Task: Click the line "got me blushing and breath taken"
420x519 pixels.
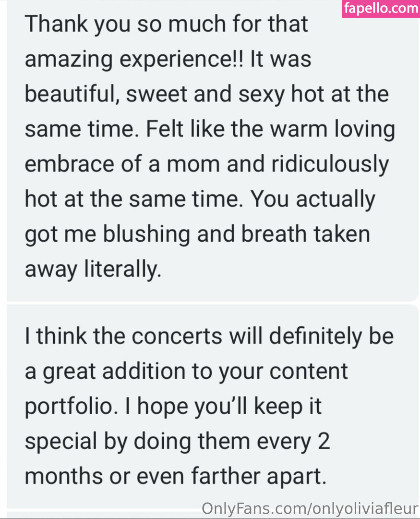Action: (197, 235)
